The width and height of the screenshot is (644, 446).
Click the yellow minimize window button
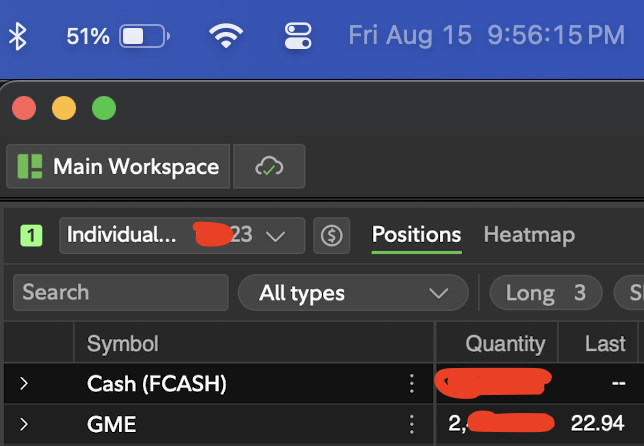[x=64, y=108]
